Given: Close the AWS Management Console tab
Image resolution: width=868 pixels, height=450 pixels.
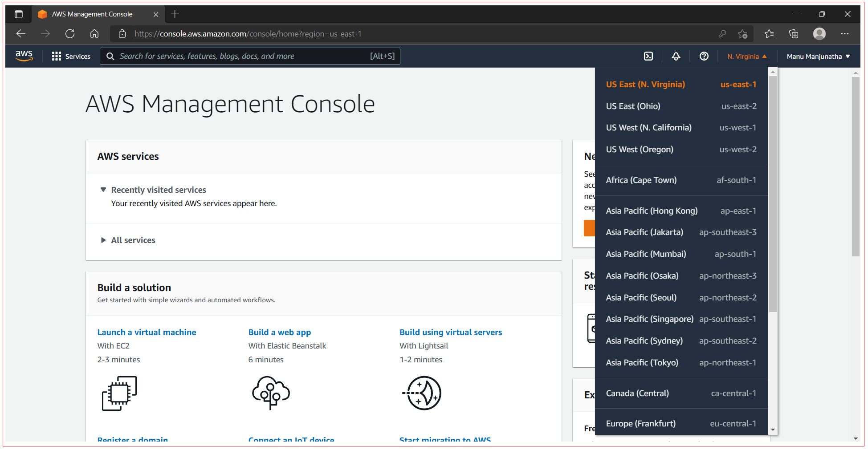Looking at the screenshot, I should (x=156, y=14).
